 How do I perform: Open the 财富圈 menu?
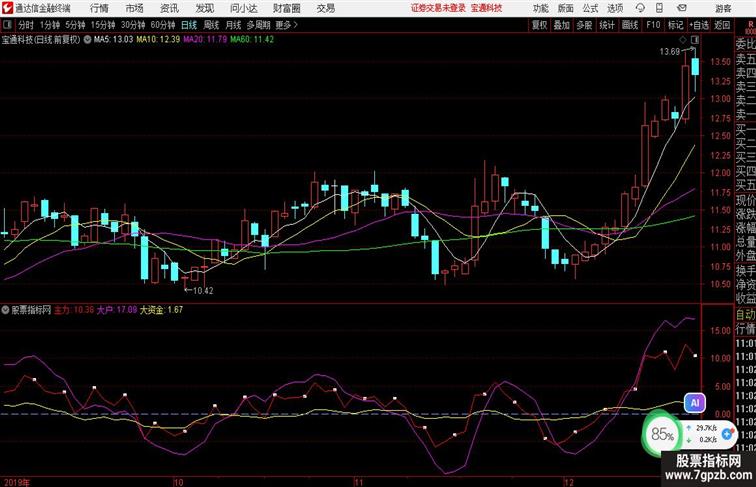pyautogui.click(x=286, y=8)
